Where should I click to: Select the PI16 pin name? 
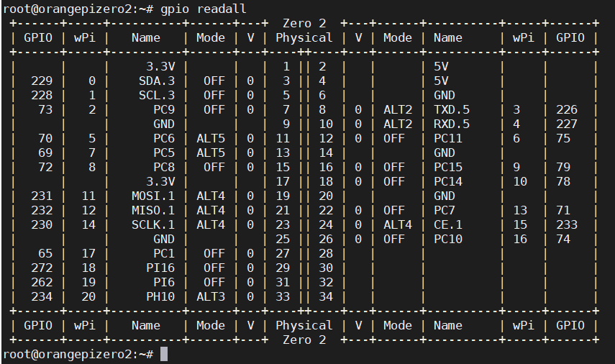click(x=160, y=268)
